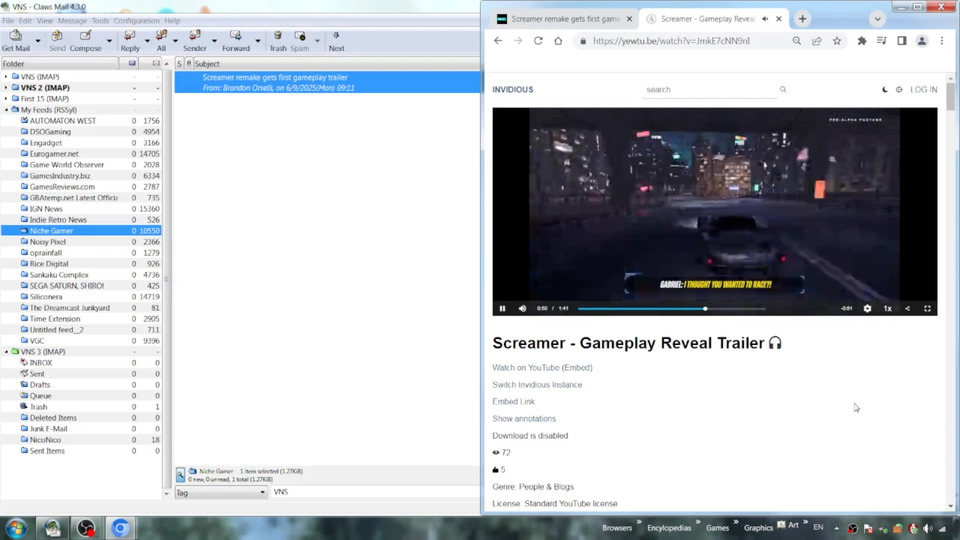Open the Edit menu

tap(25, 21)
